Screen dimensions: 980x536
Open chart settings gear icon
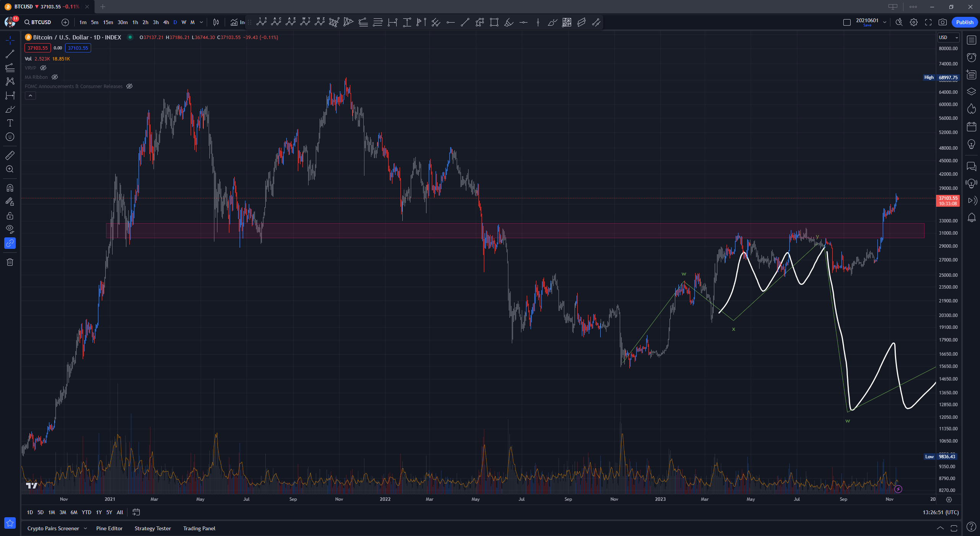(x=914, y=22)
